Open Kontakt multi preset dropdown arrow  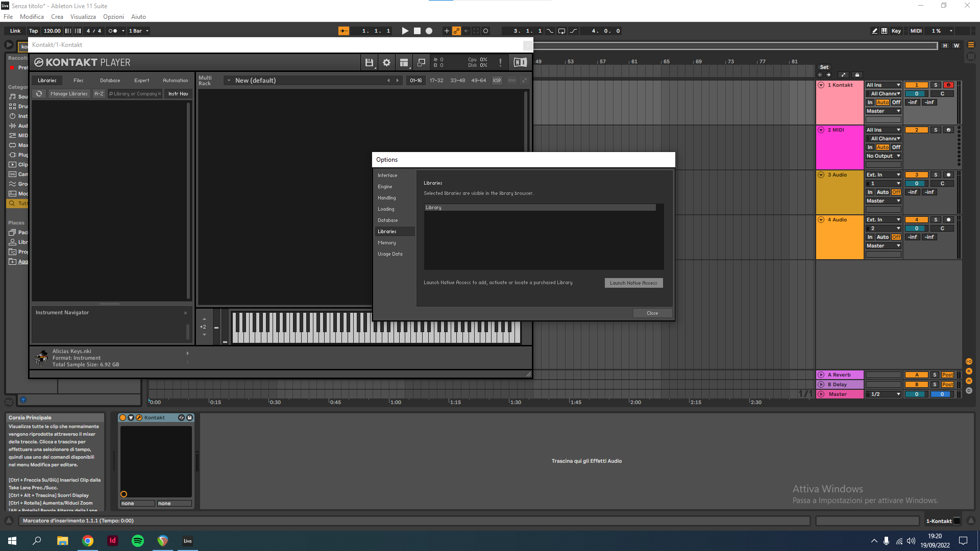(x=229, y=81)
